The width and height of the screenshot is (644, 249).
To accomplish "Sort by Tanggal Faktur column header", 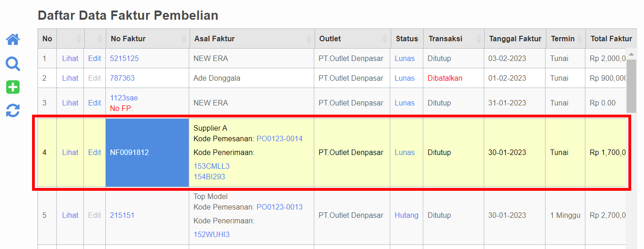I will click(515, 39).
